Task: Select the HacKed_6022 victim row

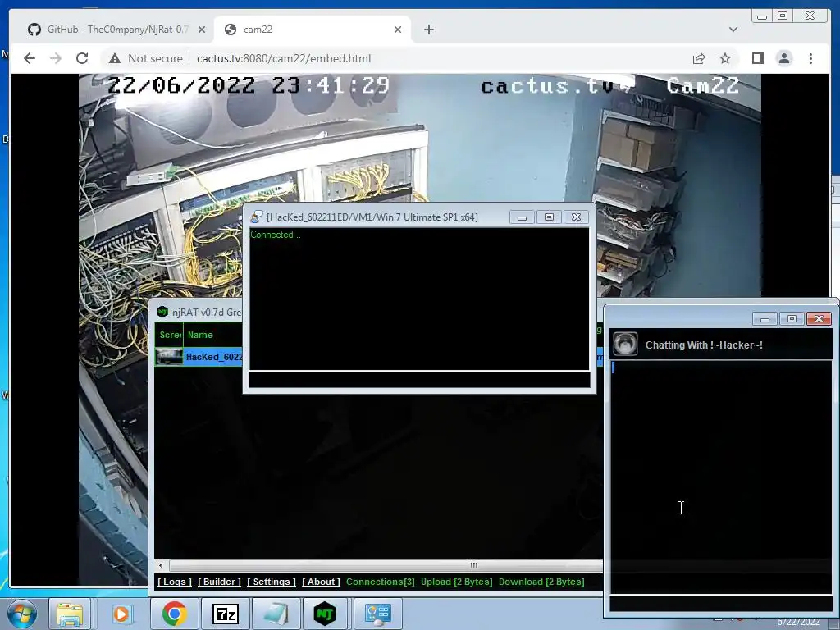Action: (x=214, y=357)
